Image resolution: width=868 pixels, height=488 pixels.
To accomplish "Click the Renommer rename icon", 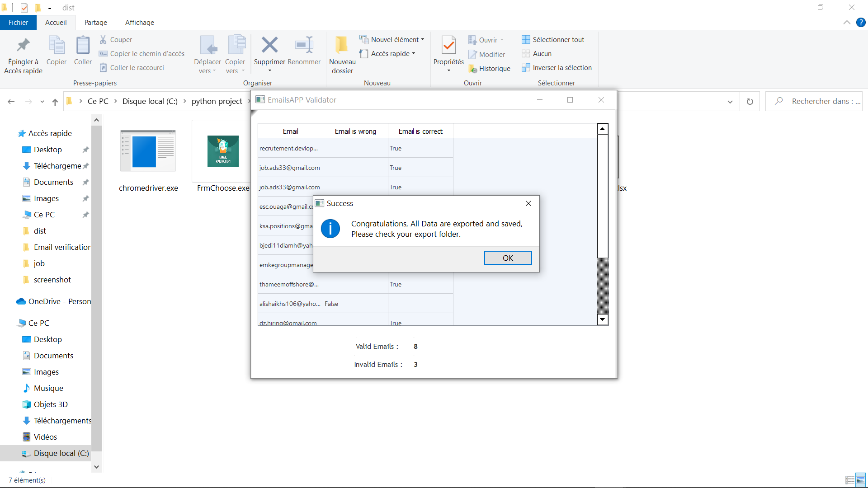I will (304, 45).
